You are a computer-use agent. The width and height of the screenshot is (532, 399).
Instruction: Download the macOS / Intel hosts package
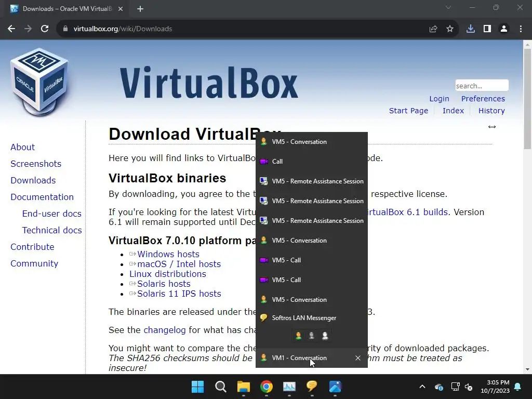[x=179, y=264]
